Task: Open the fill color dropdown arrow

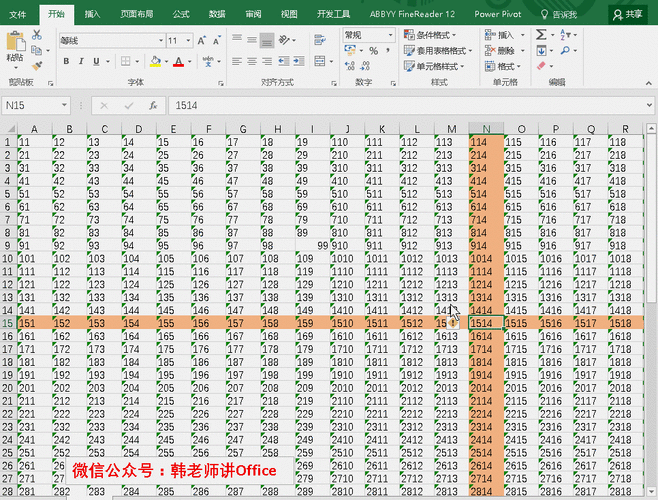Action: pyautogui.click(x=167, y=62)
